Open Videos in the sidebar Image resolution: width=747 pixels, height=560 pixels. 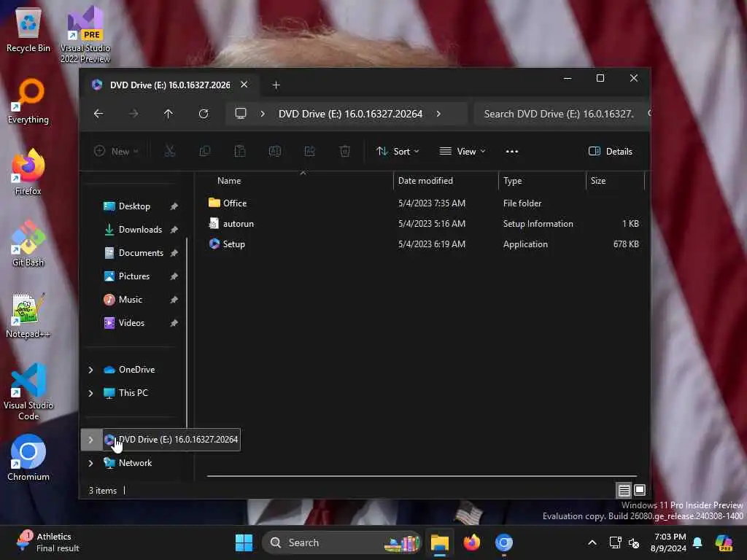[131, 323]
